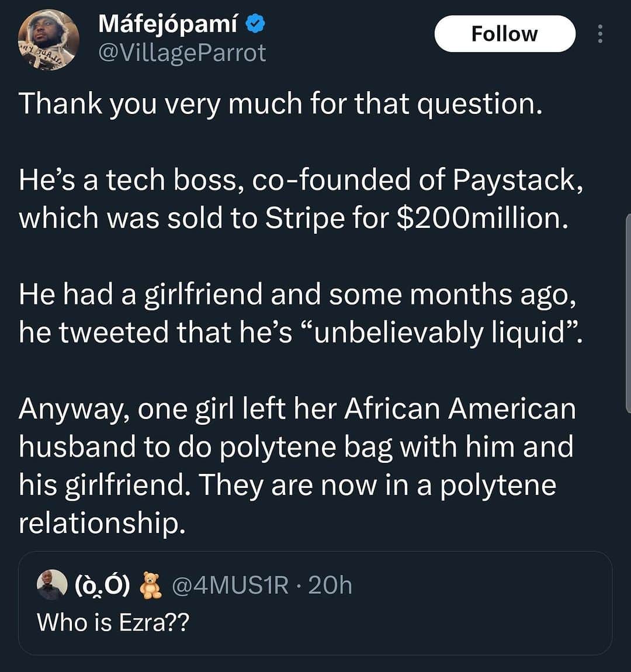Open the quoted tweet avatar
The height and width of the screenshot is (672, 631).
pyautogui.click(x=52, y=584)
